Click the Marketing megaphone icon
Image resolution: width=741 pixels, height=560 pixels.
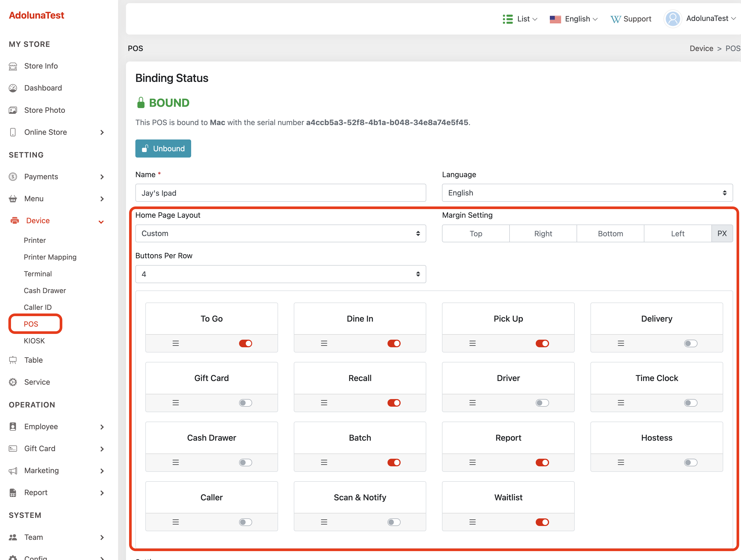[x=13, y=471]
